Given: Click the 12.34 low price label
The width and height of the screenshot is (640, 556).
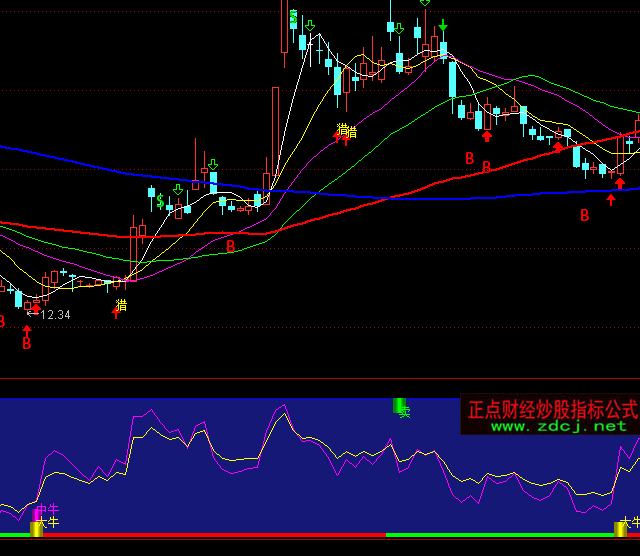Looking at the screenshot, I should coord(54,315).
